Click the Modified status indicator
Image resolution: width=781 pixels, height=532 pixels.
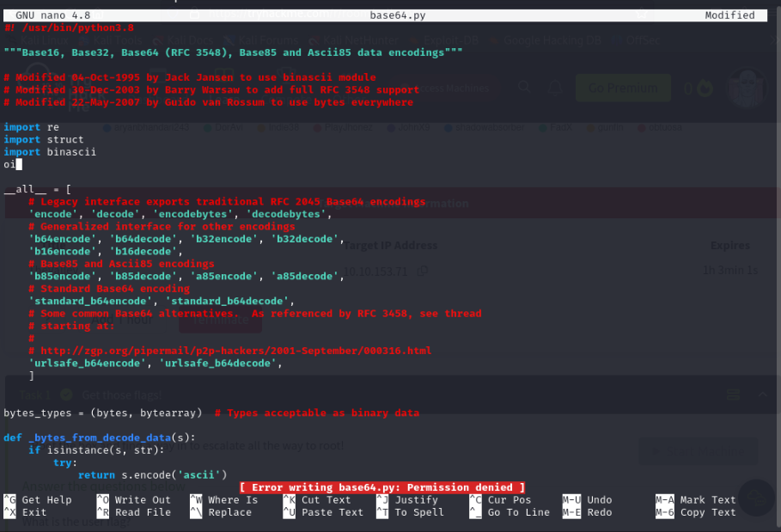point(729,15)
